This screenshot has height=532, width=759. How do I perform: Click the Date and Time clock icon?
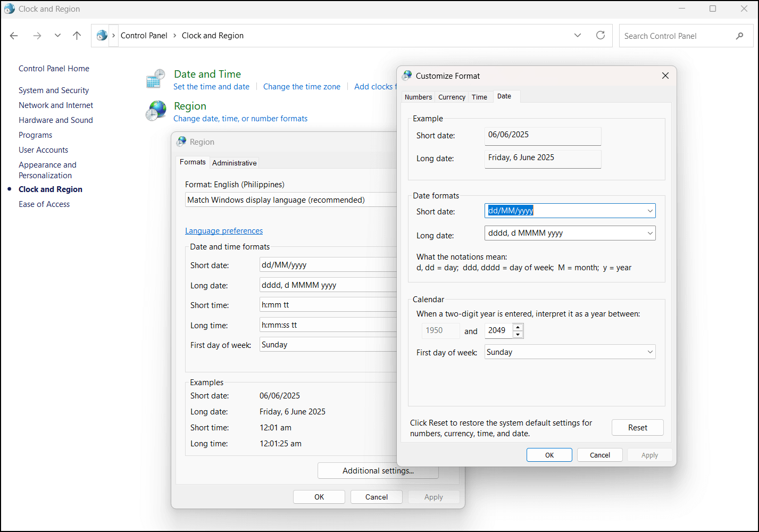click(x=155, y=78)
